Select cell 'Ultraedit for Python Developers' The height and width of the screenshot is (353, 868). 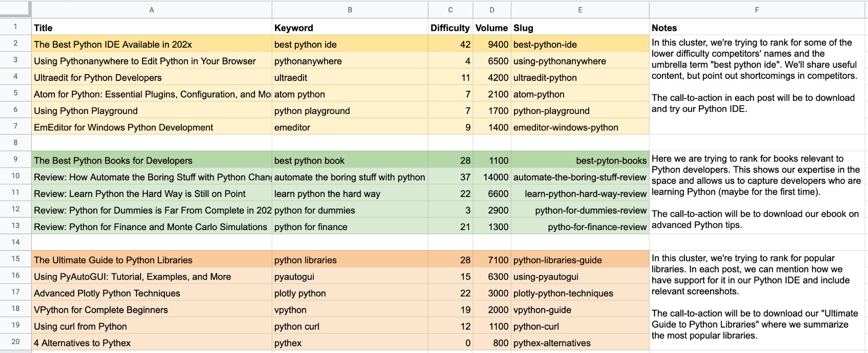coord(152,77)
